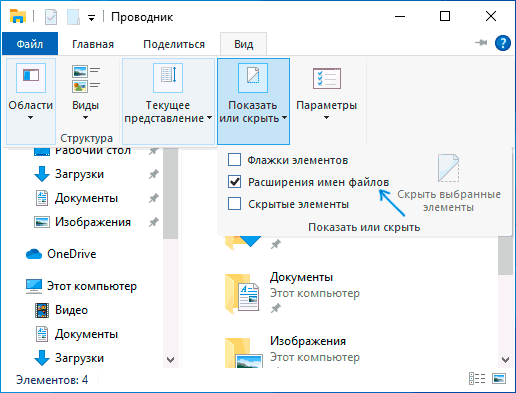
Task: Click the New folder quick access icon
Action: pyautogui.click(x=73, y=17)
